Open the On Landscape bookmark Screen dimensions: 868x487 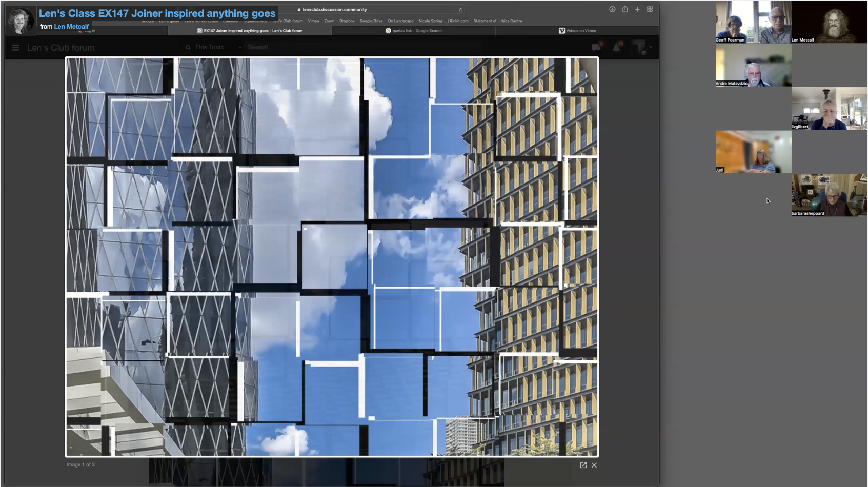click(x=400, y=21)
